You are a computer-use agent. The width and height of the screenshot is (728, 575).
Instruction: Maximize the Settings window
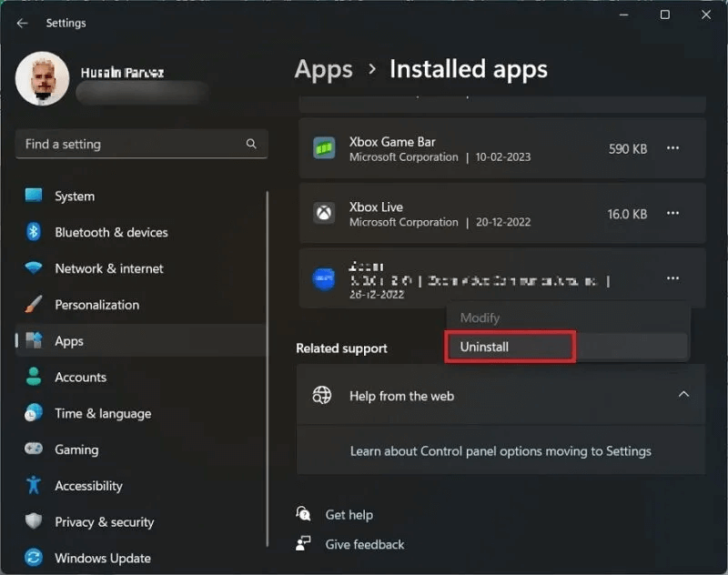point(665,15)
